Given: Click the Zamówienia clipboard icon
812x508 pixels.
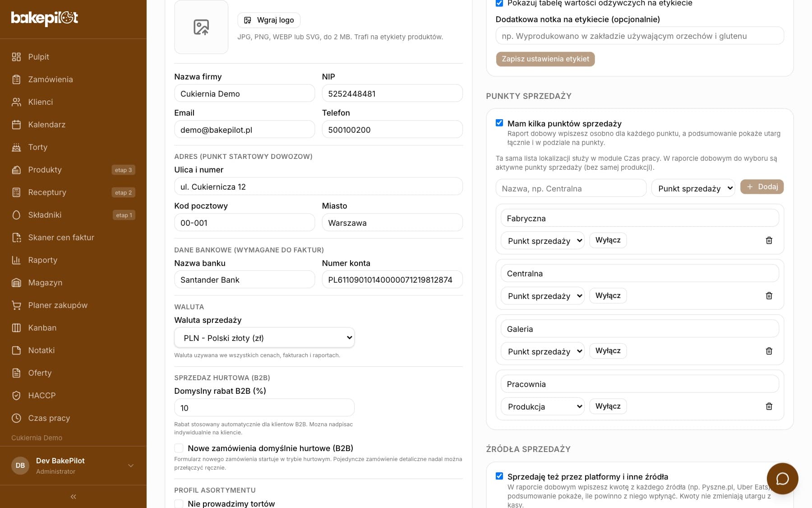Looking at the screenshot, I should (x=16, y=79).
